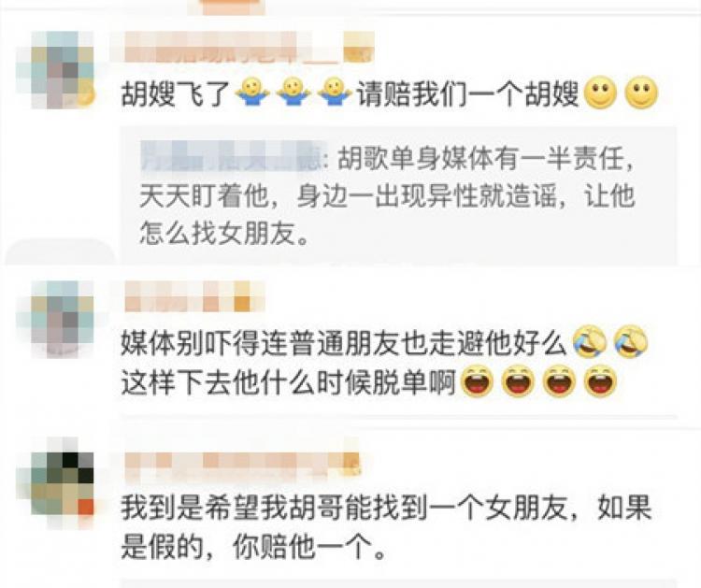Select the second commenter's blurred username
Screen dimensions: 701x588
(193, 296)
